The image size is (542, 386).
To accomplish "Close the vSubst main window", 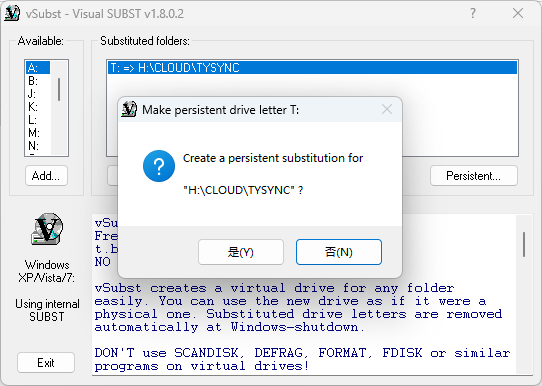I will click(518, 13).
